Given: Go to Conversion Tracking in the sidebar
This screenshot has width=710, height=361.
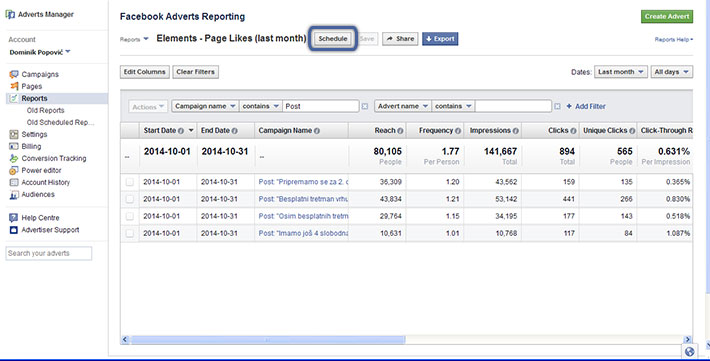Looking at the screenshot, I should (x=54, y=159).
